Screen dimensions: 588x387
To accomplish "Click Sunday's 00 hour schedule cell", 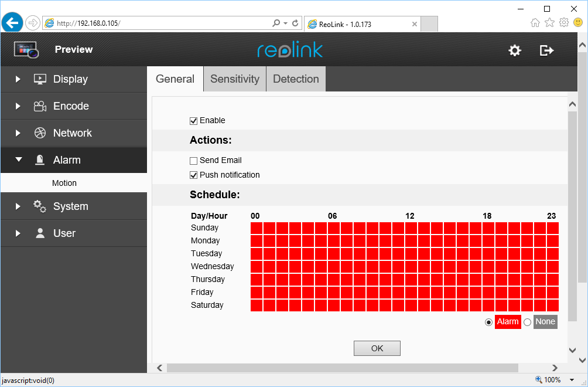I will (x=257, y=228).
